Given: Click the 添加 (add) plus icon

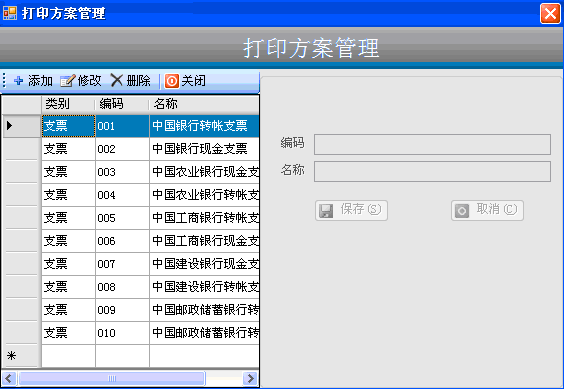Looking at the screenshot, I should (18, 81).
